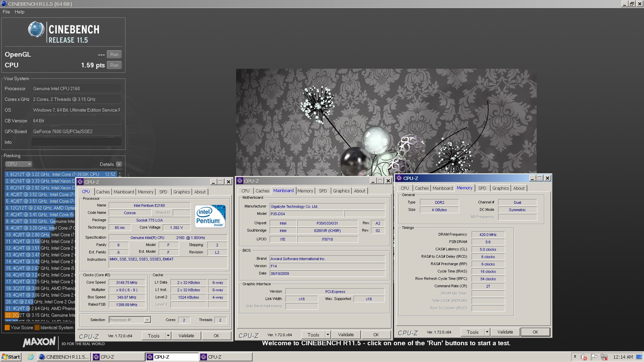Image resolution: width=644 pixels, height=362 pixels.
Task: Open the Help menu in Cinebench
Action: 19,12
